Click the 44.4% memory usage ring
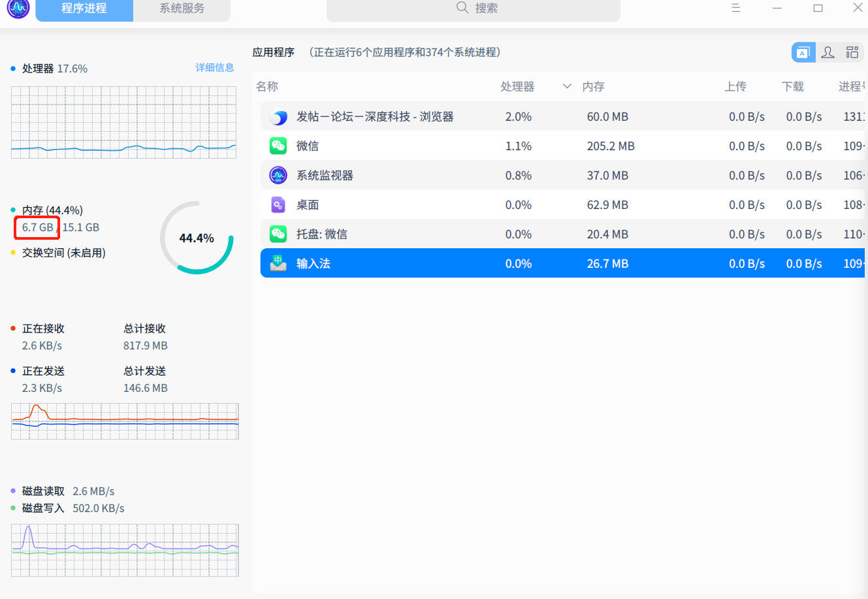 [x=197, y=238]
